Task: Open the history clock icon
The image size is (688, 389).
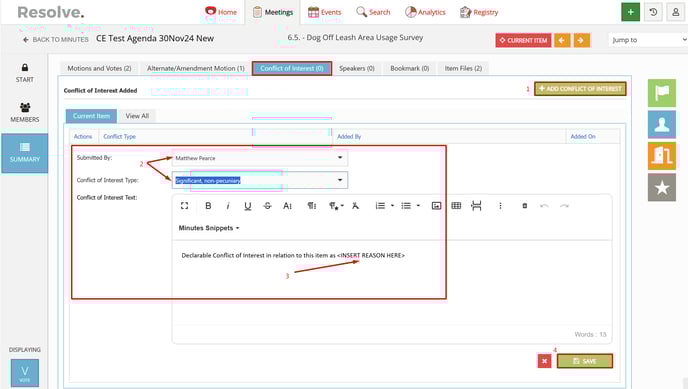Action: pyautogui.click(x=653, y=12)
